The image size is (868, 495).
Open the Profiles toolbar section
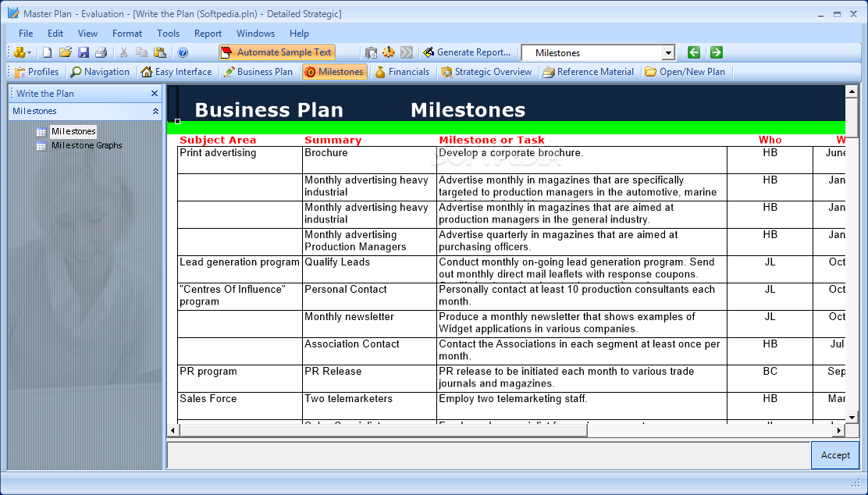point(37,72)
